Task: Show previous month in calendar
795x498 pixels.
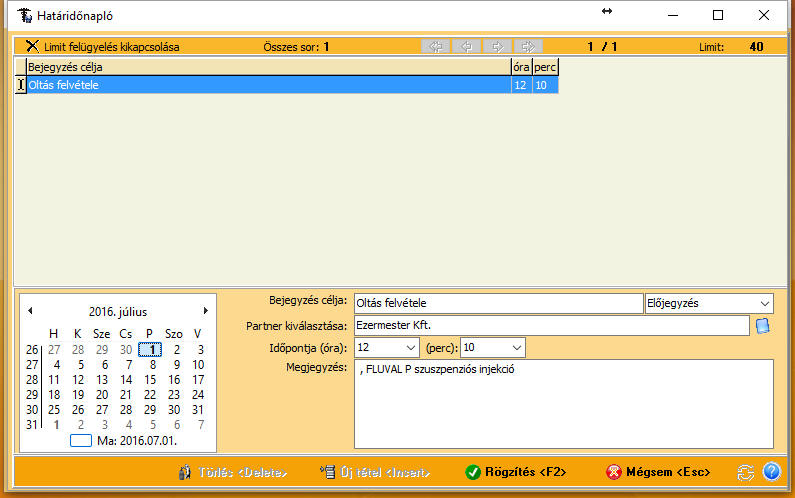Action: pyautogui.click(x=30, y=311)
